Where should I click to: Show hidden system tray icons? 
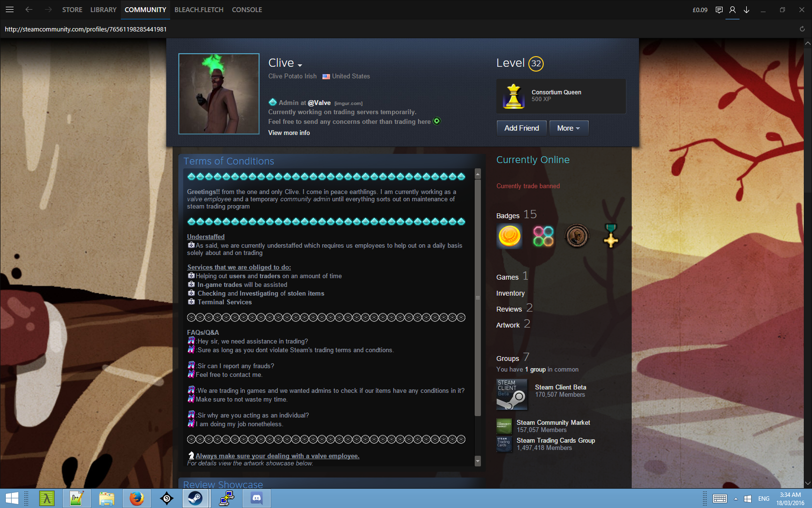(x=736, y=499)
